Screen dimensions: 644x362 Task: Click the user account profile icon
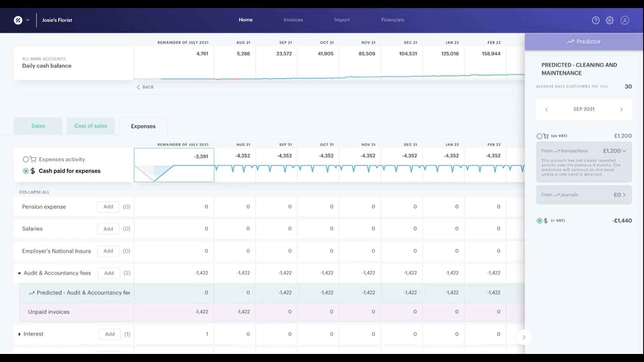[x=625, y=20]
